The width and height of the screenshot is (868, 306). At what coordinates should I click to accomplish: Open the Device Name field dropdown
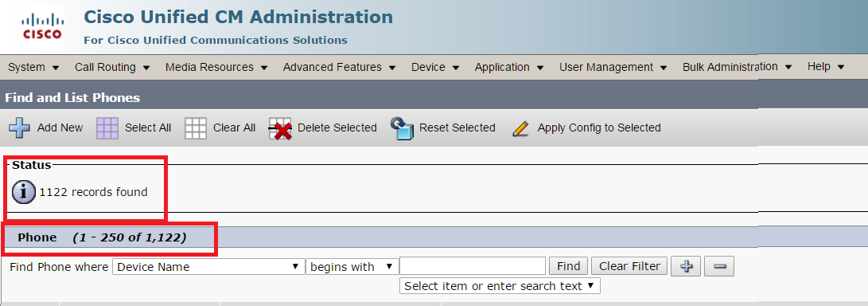pos(208,267)
